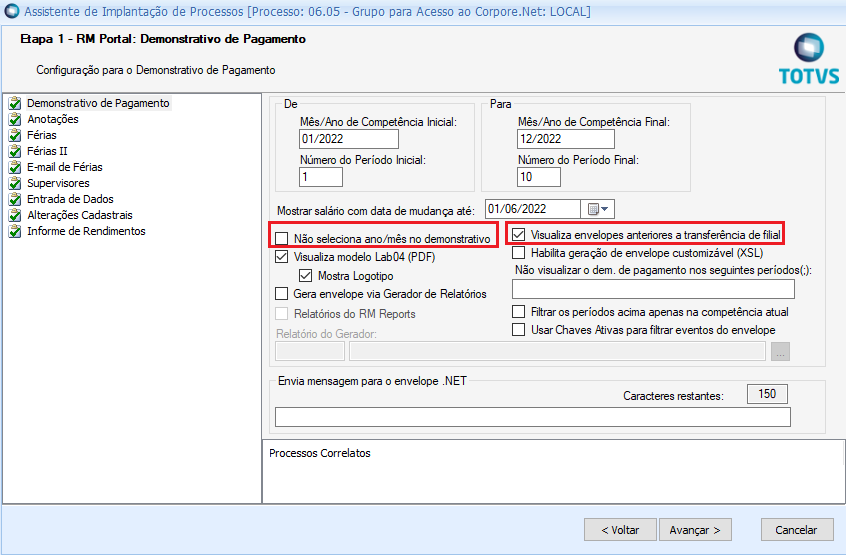
Task: Click the envelope .NET message text field
Action: (533, 417)
